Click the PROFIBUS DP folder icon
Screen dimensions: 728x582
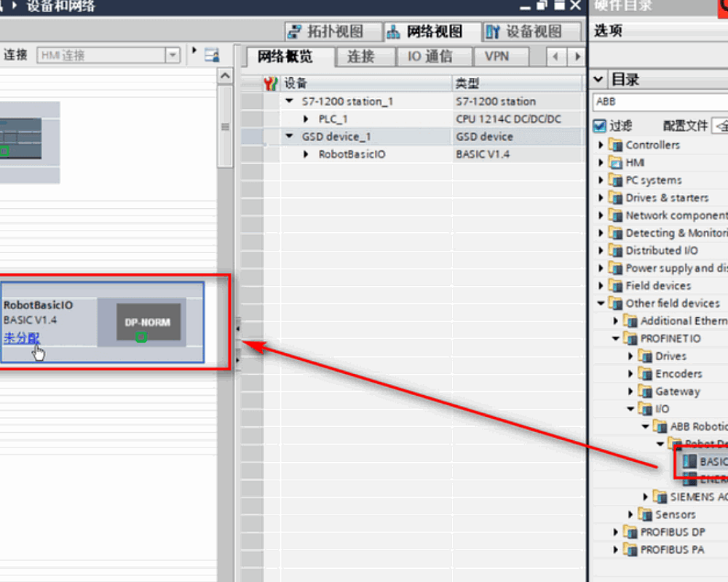pyautogui.click(x=631, y=533)
